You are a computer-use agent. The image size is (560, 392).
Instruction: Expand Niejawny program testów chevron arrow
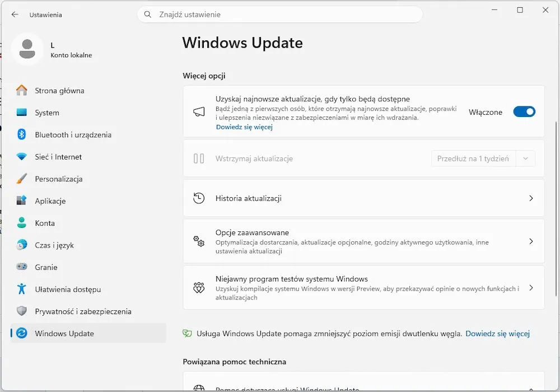pos(531,288)
